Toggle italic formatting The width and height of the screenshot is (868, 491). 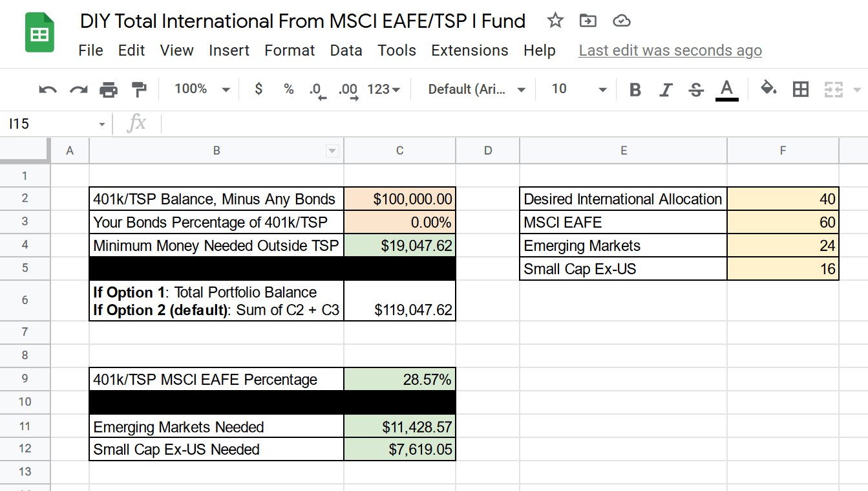tap(666, 89)
